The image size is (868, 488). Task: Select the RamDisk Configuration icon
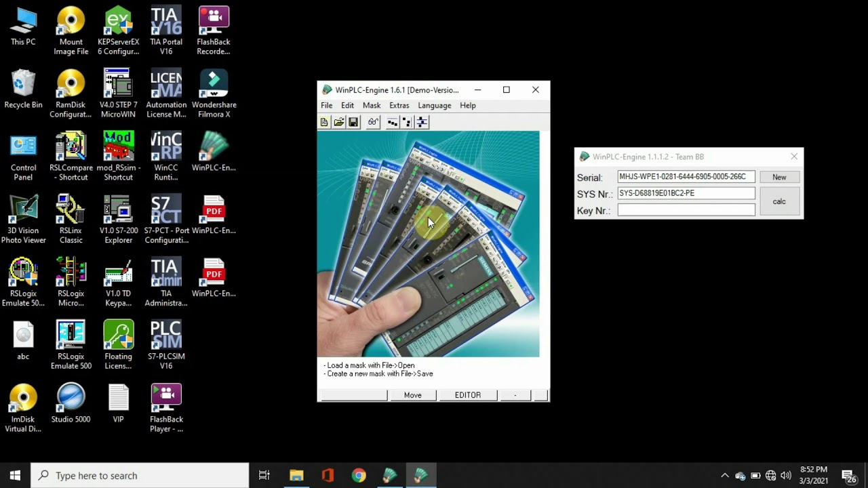coord(71,94)
